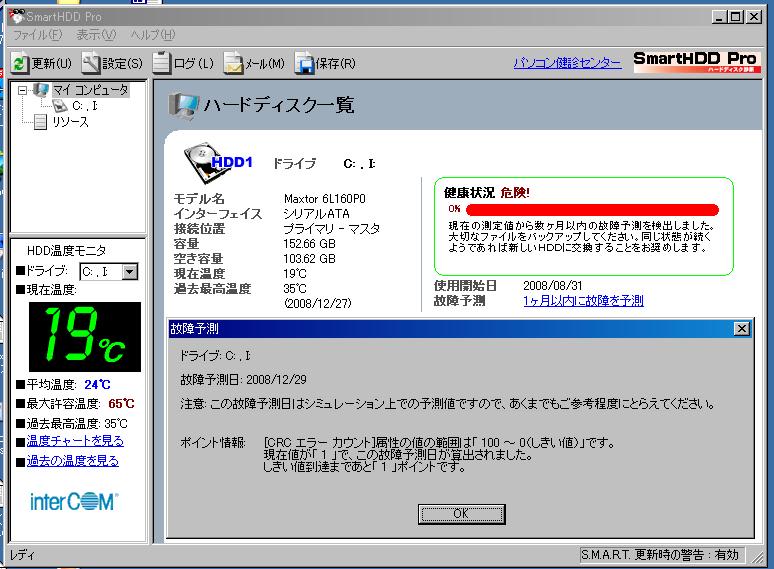Open the 過去の温度を見る link
Viewport: 774px width, 569px height.
click(73, 460)
